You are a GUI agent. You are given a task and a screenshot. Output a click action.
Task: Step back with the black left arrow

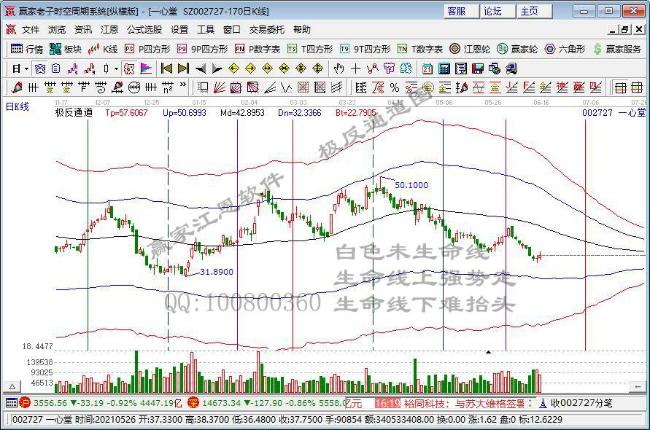[x=200, y=68]
